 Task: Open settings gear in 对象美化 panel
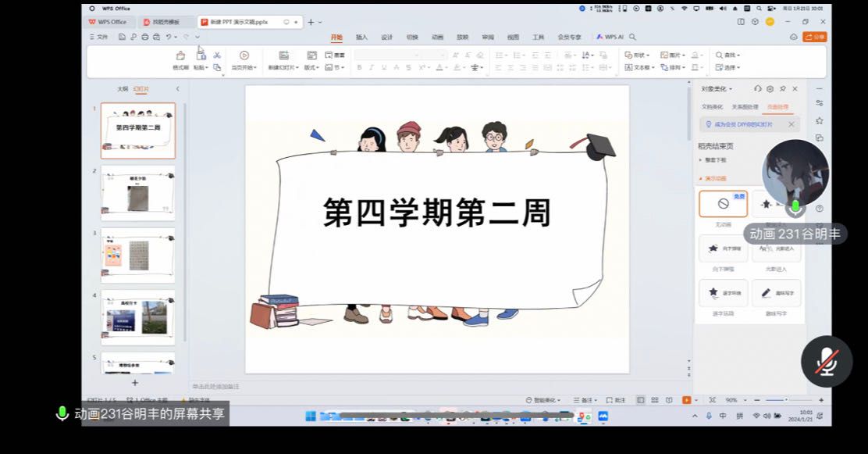coord(770,89)
